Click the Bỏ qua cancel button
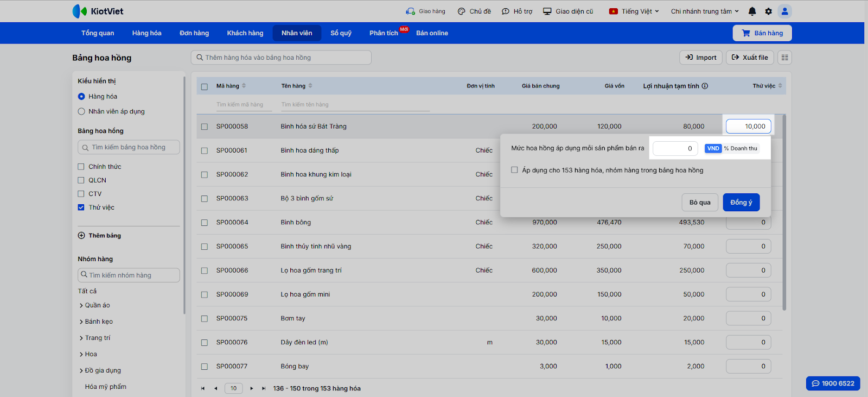This screenshot has height=397, width=868. 700,203
